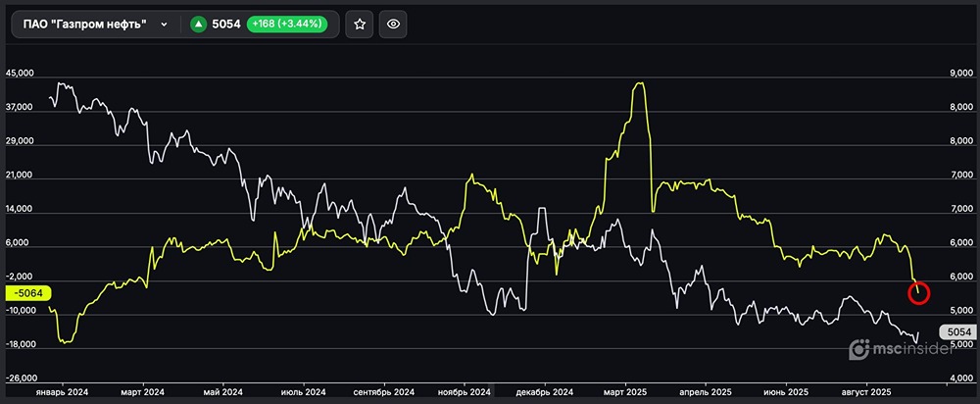Add ticker to favorites with star icon

point(360,25)
